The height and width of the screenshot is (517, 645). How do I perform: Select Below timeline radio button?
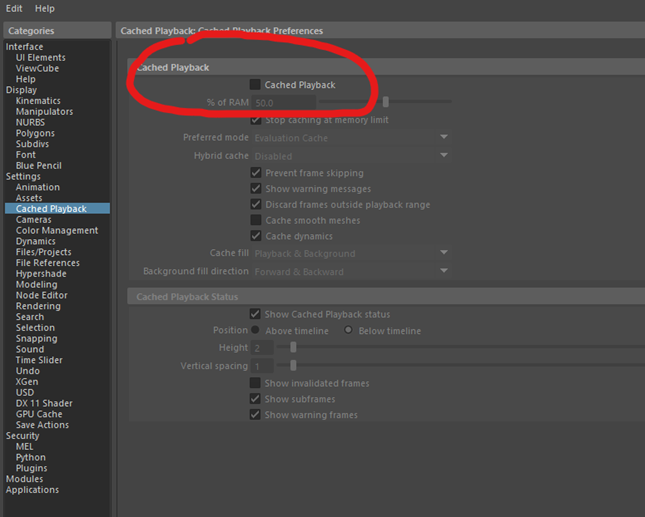tap(348, 330)
